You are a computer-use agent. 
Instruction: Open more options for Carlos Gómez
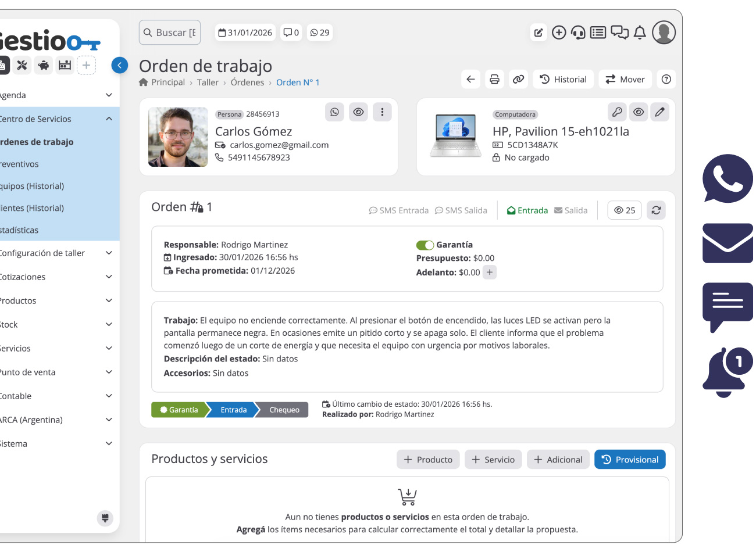(382, 112)
